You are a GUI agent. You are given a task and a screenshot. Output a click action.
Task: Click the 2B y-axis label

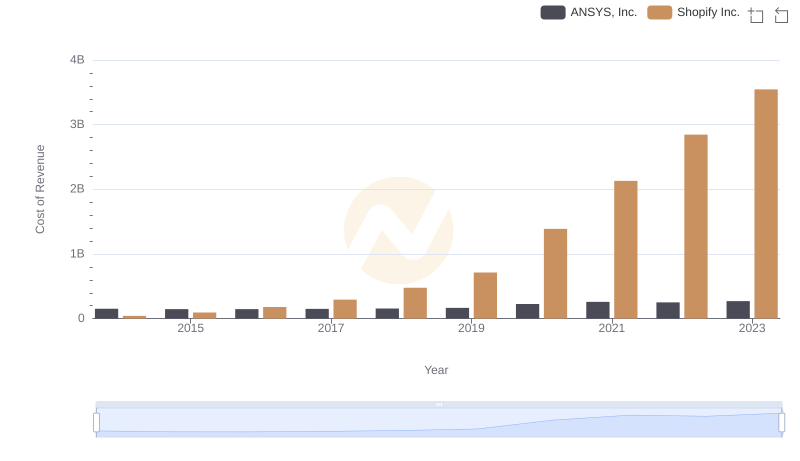tap(77, 189)
